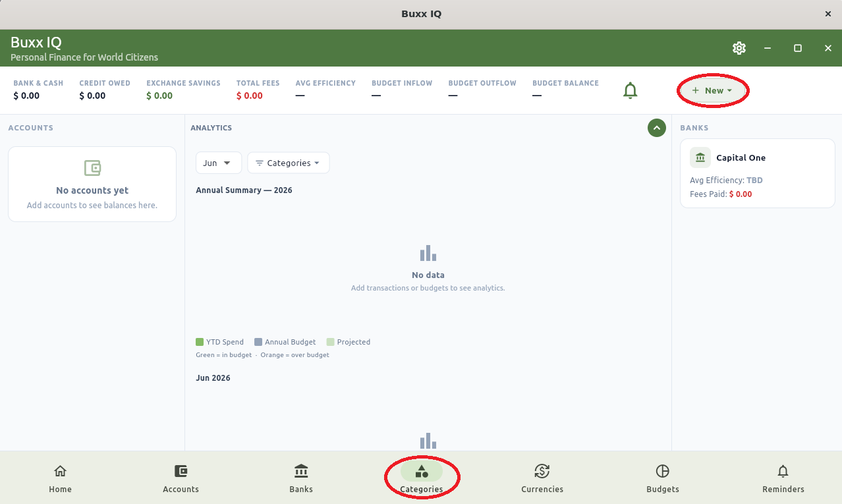Open the Currencies exchange icon
The height and width of the screenshot is (504, 842).
542,471
